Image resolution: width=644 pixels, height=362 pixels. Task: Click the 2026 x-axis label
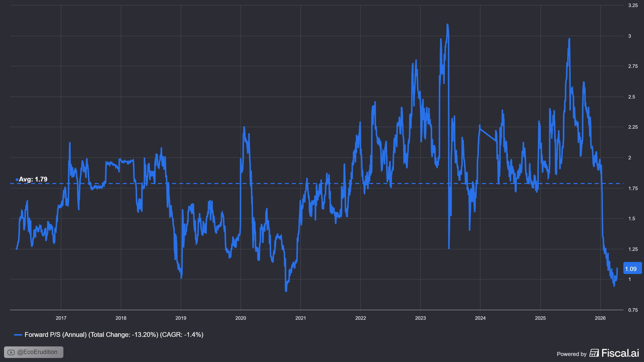[600, 318]
